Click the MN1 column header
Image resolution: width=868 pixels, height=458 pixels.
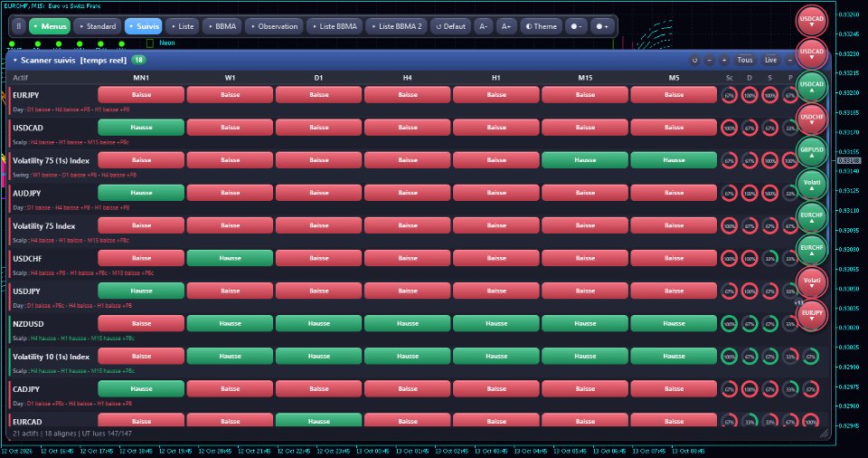tap(141, 78)
